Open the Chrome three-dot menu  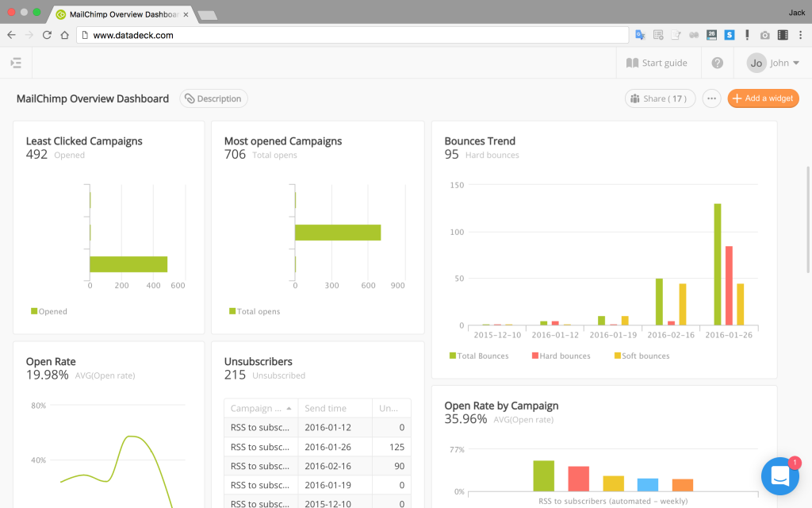coord(800,35)
